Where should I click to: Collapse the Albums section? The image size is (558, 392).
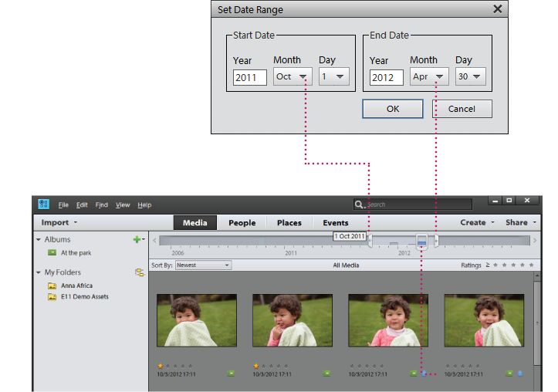click(39, 239)
